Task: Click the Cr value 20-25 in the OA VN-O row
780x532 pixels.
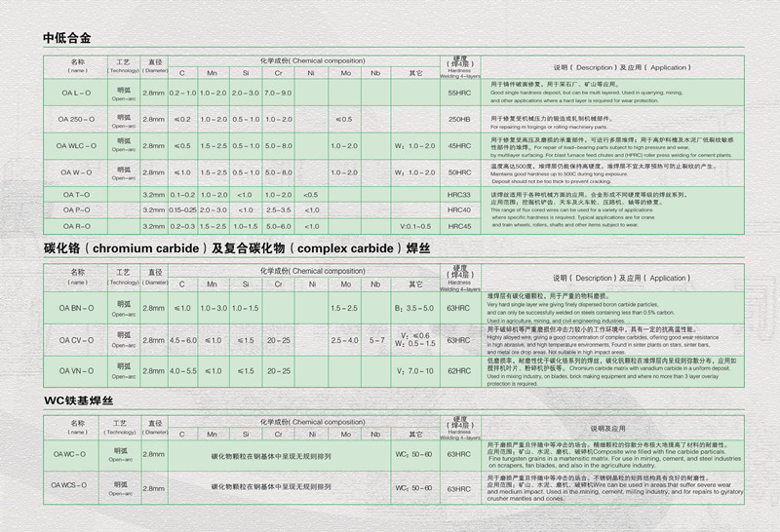Action: click(x=278, y=371)
